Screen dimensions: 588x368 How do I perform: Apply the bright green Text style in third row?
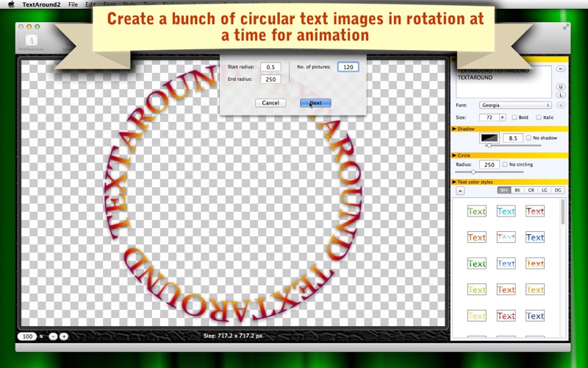tap(476, 263)
